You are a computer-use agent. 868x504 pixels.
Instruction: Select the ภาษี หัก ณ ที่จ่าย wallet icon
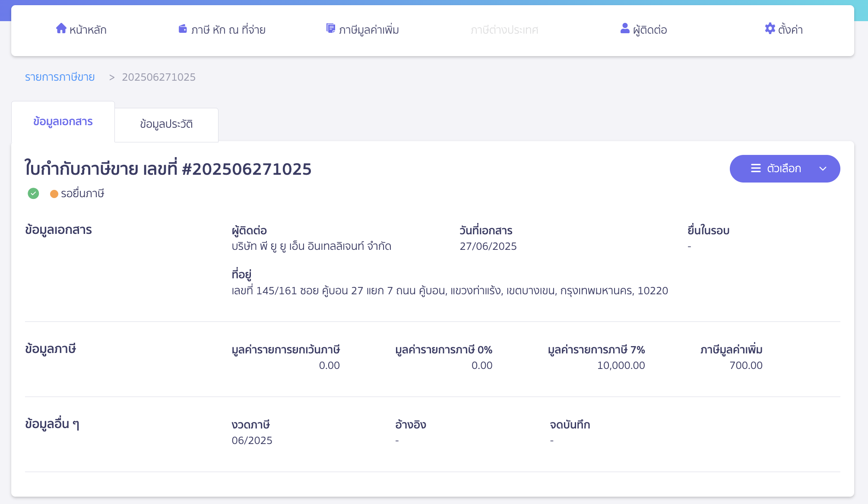(182, 28)
